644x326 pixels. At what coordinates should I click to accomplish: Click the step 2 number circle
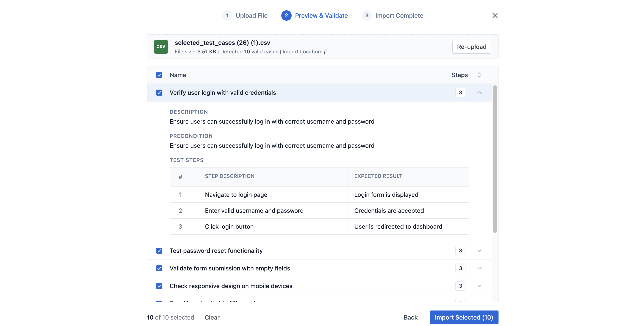point(286,16)
